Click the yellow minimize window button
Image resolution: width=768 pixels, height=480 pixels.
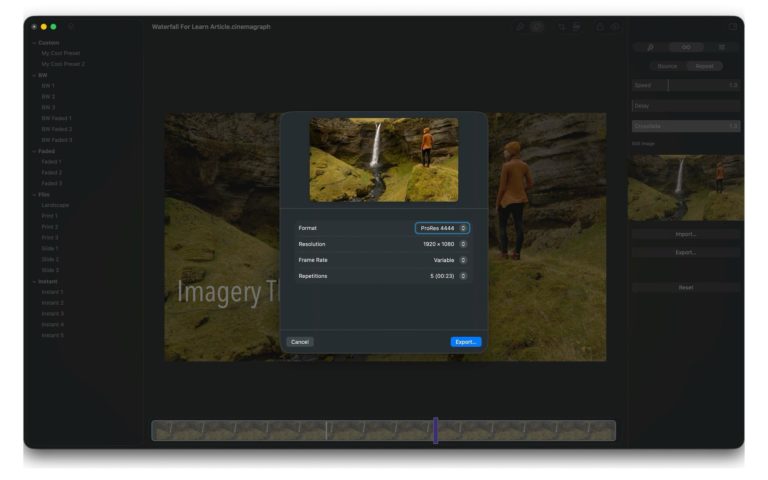pyautogui.click(x=44, y=27)
